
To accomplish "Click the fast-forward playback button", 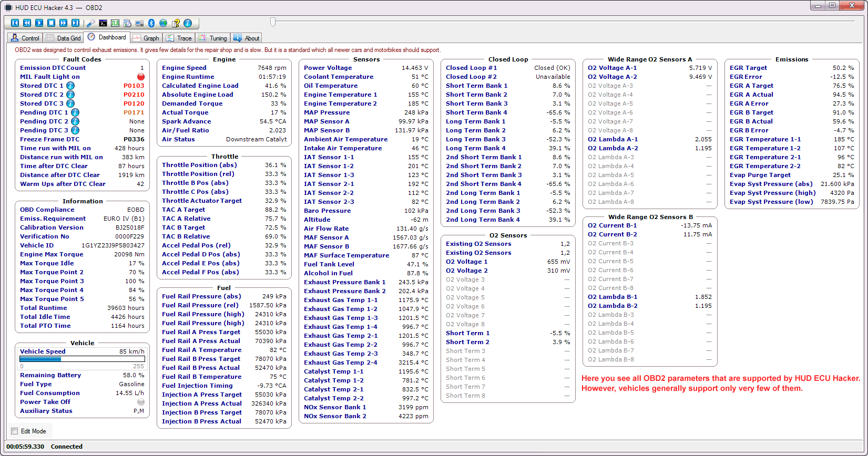I will click(x=63, y=23).
